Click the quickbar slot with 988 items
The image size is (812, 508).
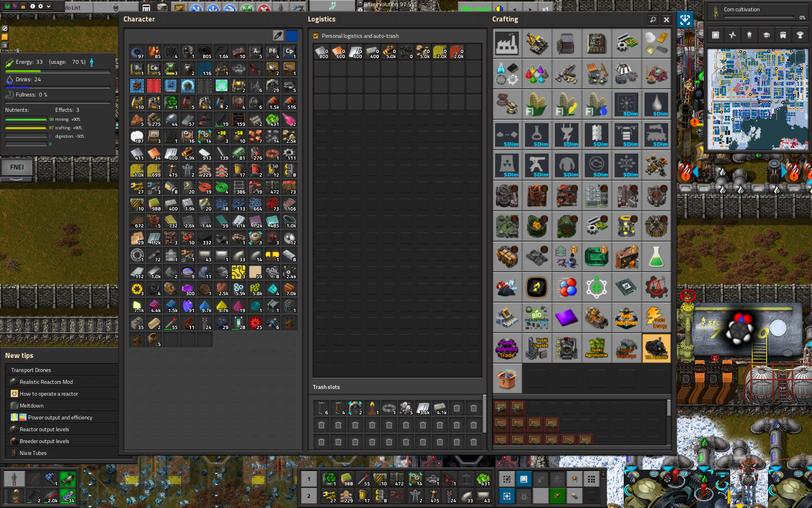pos(346,479)
